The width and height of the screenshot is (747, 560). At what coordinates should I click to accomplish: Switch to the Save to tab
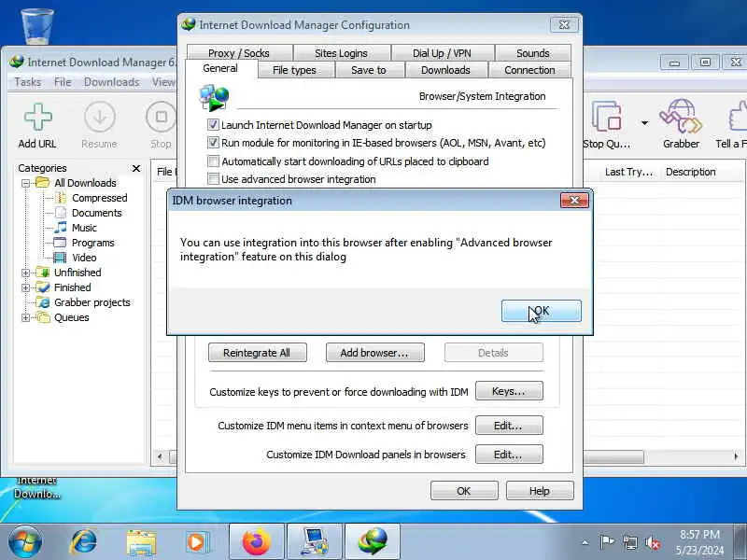click(369, 70)
